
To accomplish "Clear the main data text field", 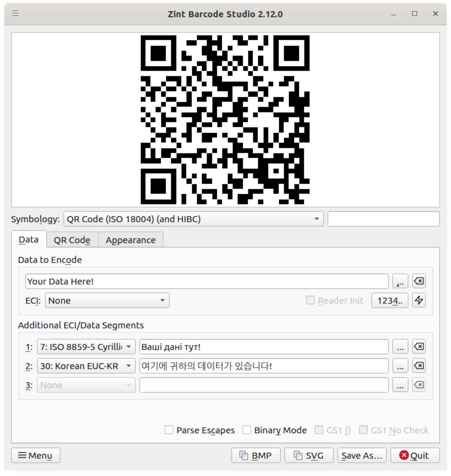I will pos(419,281).
